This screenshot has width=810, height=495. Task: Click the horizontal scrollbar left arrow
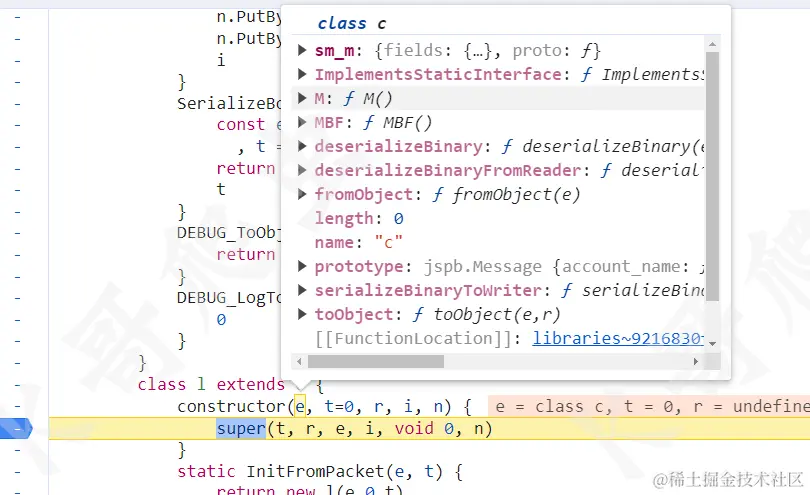[299, 362]
